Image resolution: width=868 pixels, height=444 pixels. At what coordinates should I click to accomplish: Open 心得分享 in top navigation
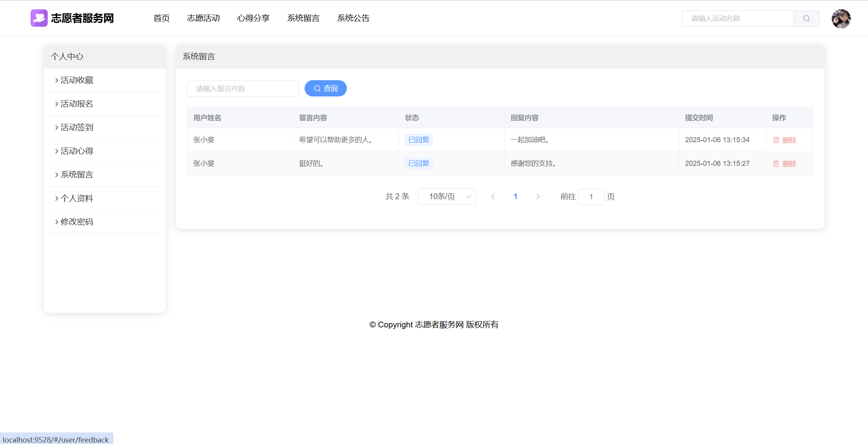(253, 18)
